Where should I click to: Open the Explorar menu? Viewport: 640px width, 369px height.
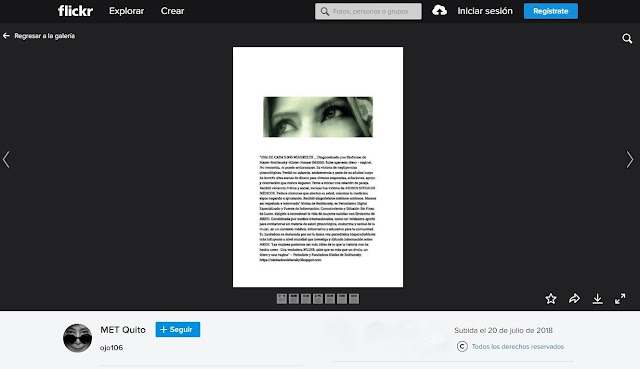pyautogui.click(x=126, y=11)
